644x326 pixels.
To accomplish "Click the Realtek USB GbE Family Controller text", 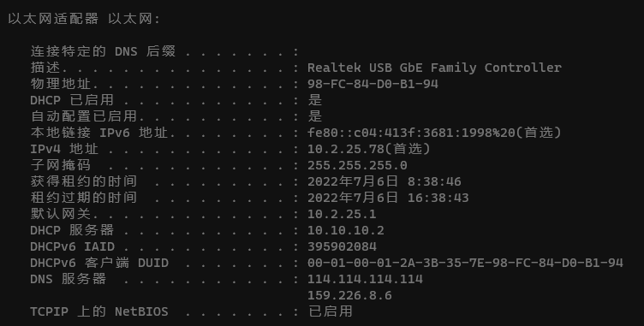I will 434,68.
